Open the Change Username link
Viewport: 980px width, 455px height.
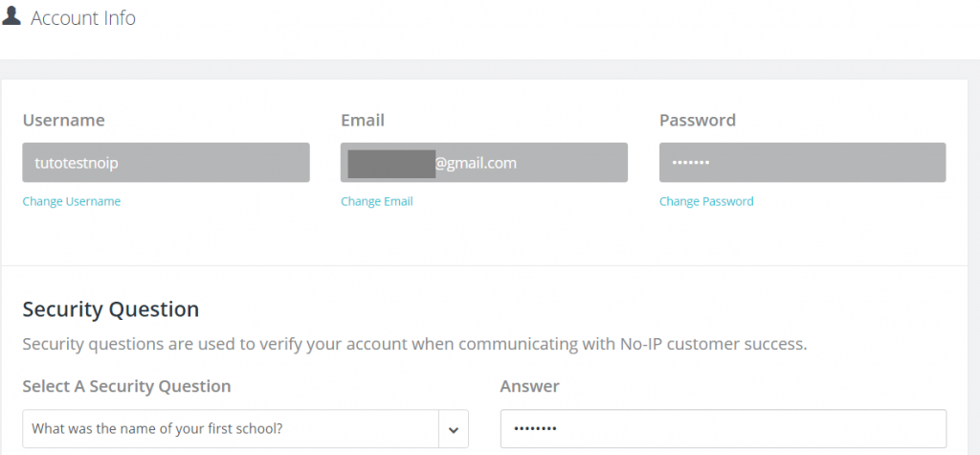point(72,201)
